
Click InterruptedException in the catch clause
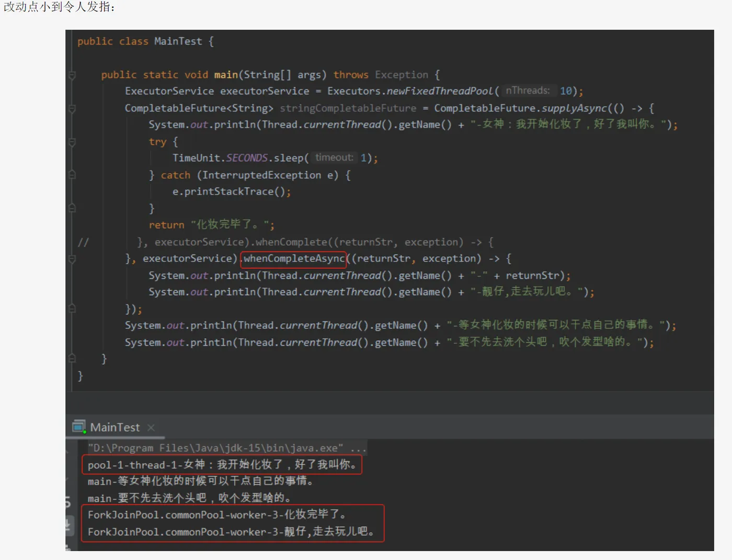point(261,175)
